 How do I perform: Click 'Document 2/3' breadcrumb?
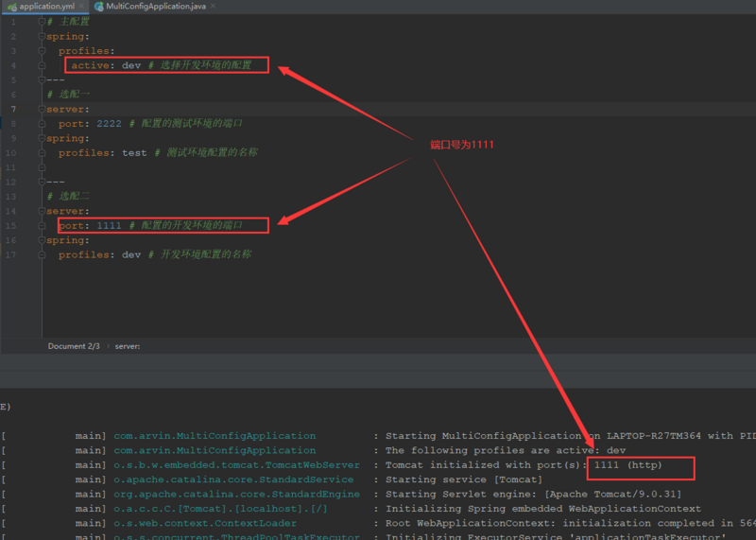pyautogui.click(x=74, y=346)
